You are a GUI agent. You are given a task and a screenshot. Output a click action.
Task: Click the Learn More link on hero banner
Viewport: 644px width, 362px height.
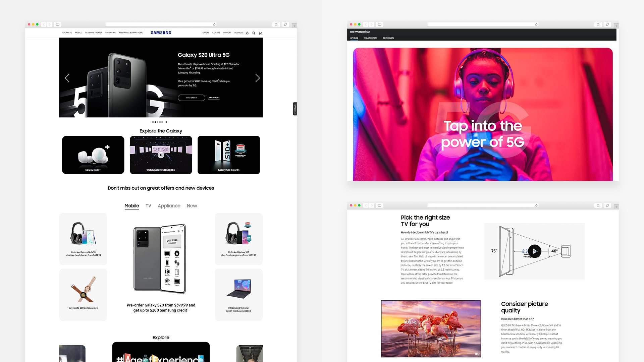[x=214, y=98]
